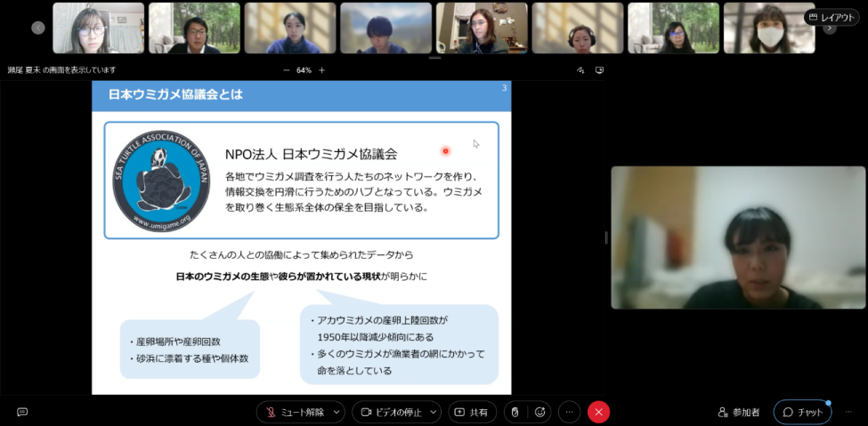Select the thumbnail of participant wearing headphones
This screenshot has height=426, width=868.
click(578, 28)
